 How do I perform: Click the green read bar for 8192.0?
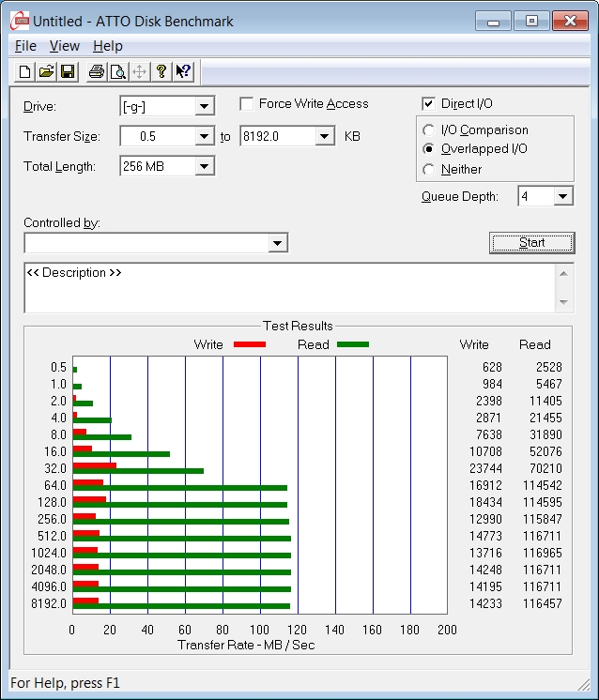[181, 606]
